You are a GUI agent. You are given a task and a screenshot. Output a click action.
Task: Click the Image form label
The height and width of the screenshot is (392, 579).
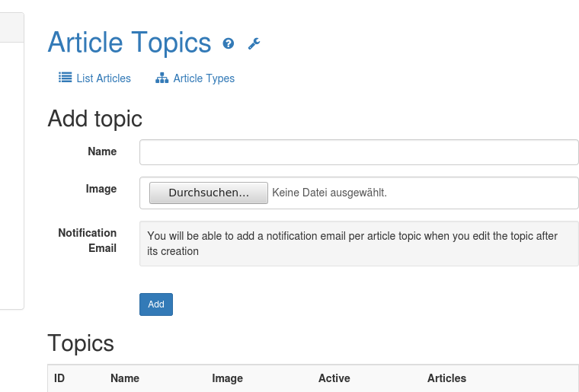(x=101, y=189)
